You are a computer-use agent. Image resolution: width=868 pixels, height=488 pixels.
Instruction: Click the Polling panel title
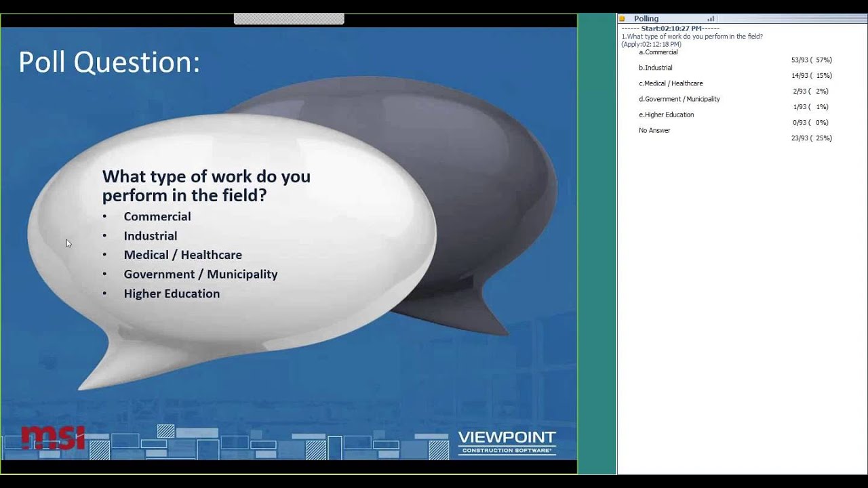646,19
